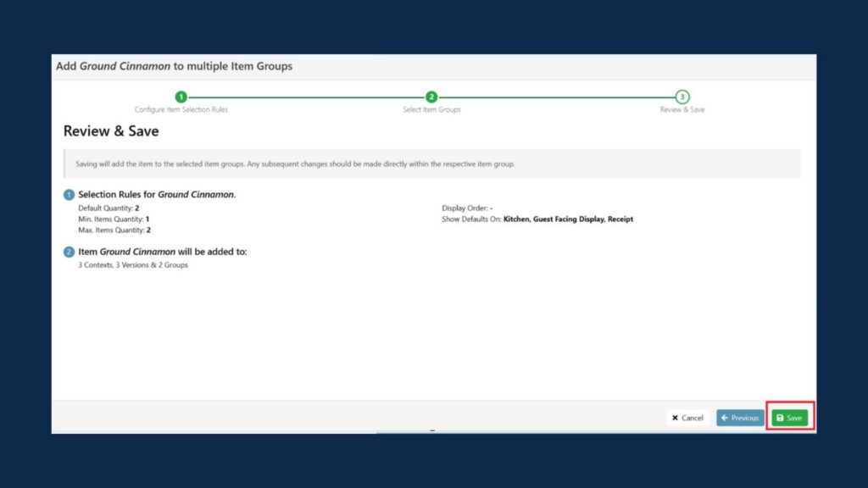The height and width of the screenshot is (488, 868).
Task: Click progress line between steps 1 and 2
Action: tap(305, 97)
